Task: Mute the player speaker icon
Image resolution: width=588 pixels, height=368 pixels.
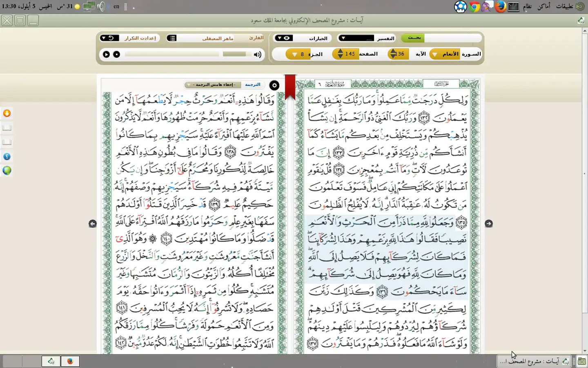Action: [x=257, y=54]
